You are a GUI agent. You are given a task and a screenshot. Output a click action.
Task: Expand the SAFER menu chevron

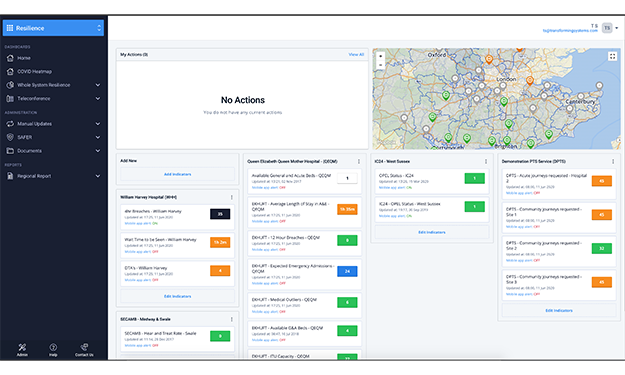coord(98,137)
